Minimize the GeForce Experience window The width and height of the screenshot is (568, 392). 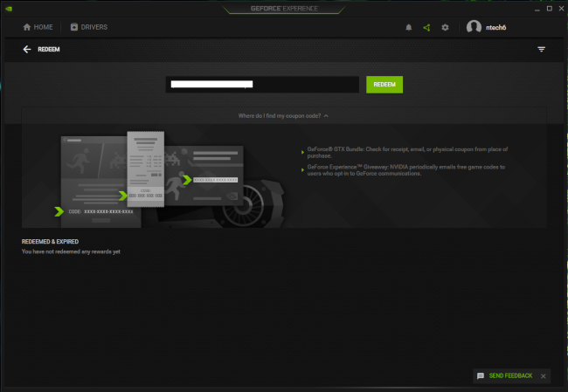[x=537, y=9]
